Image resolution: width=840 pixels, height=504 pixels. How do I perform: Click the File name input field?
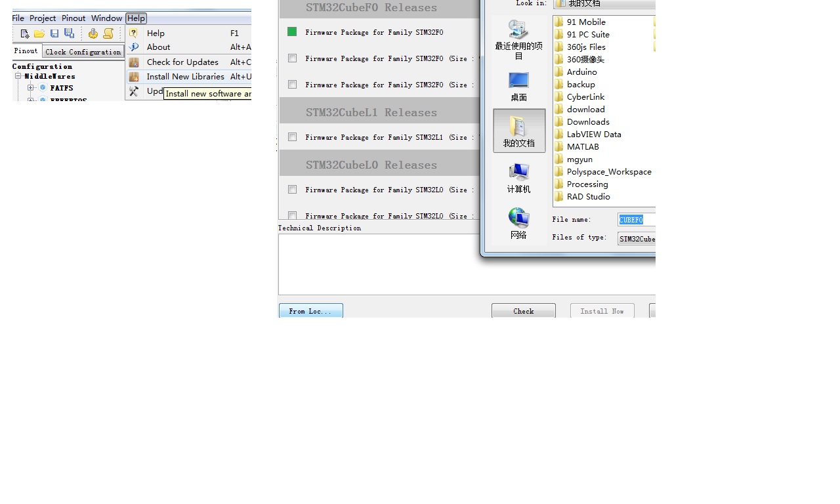click(637, 220)
